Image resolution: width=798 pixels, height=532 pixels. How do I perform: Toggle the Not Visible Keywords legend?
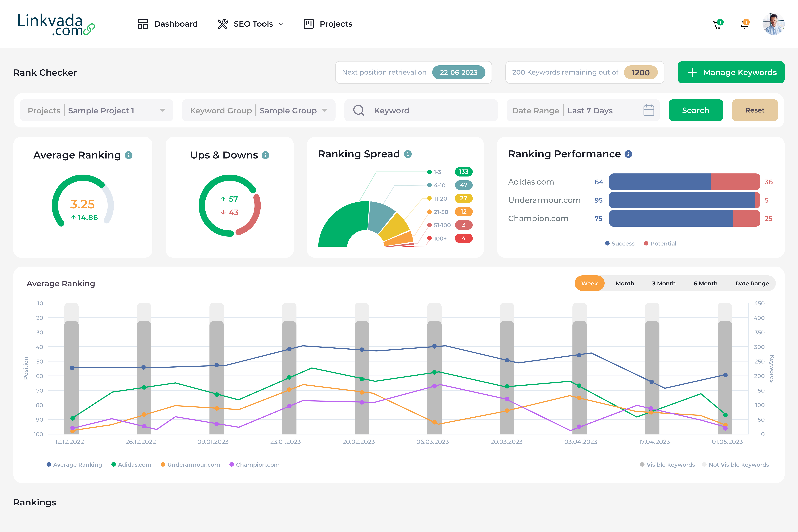(736, 465)
